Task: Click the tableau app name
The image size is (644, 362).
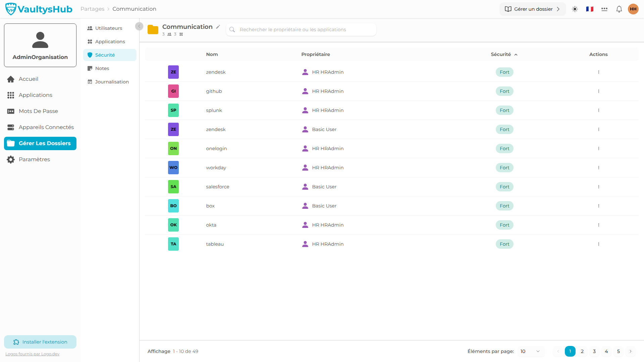Action: click(215, 244)
